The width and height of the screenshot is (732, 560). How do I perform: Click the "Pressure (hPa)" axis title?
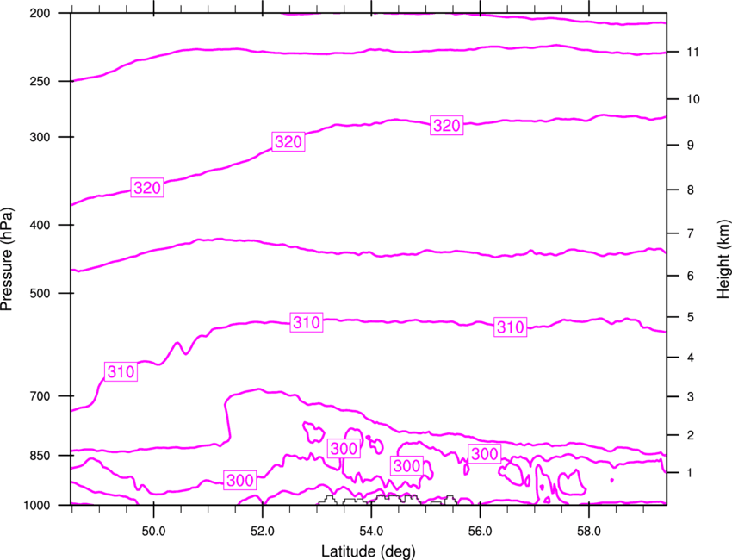click(7, 259)
